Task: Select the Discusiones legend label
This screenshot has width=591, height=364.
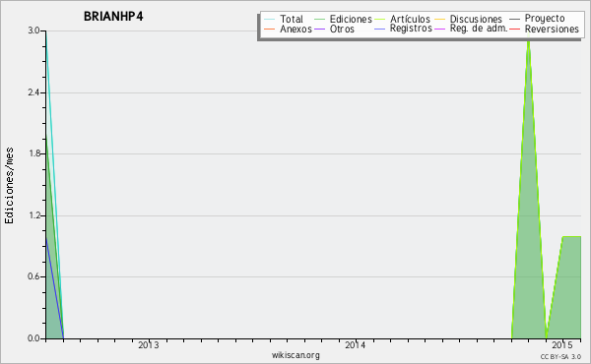Action: coord(476,19)
